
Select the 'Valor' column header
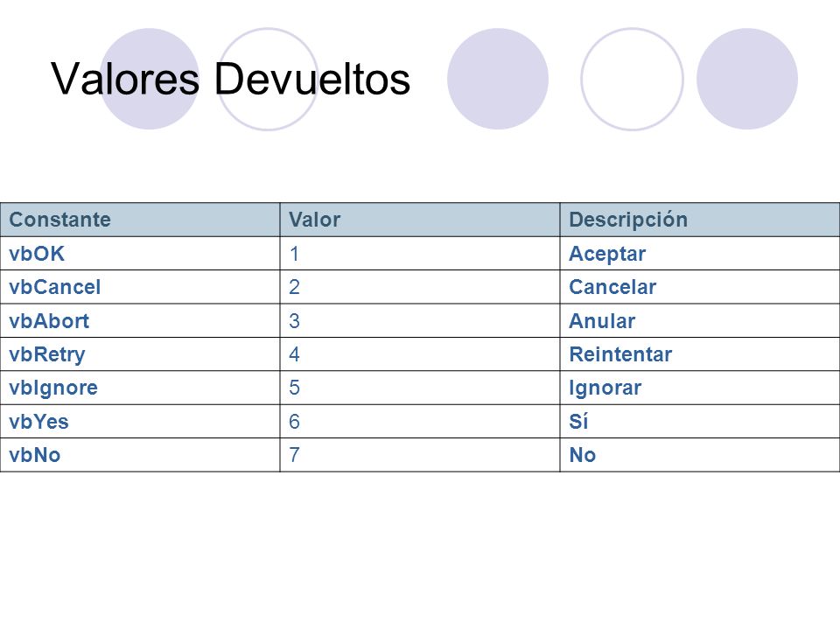coord(420,220)
